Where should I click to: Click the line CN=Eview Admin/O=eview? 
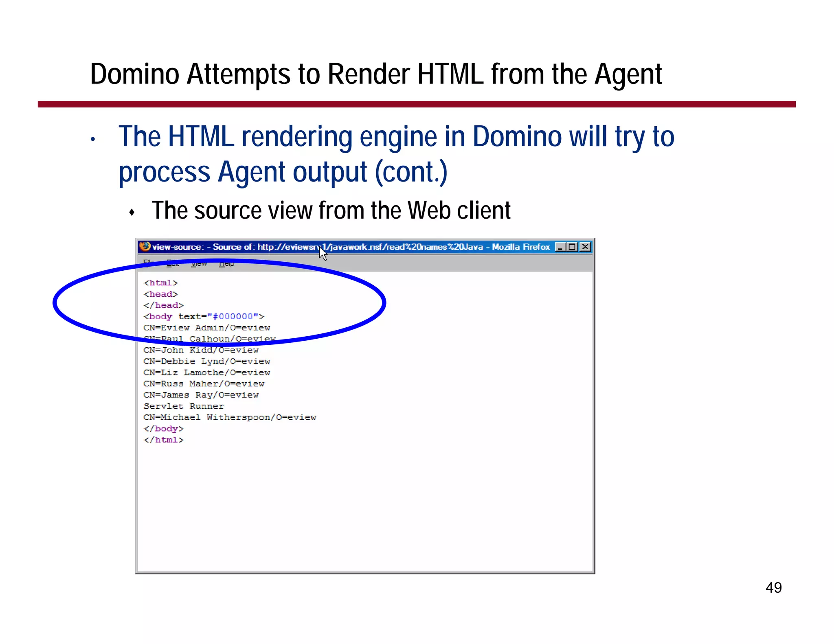click(x=207, y=328)
